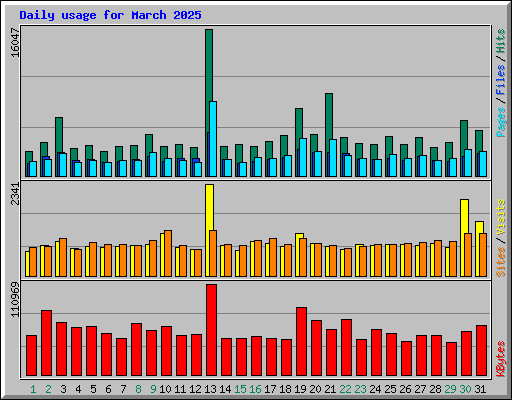Screen dimensions: 512x400
Task: Click the orange sites bar for day 30
Action: click(468, 255)
